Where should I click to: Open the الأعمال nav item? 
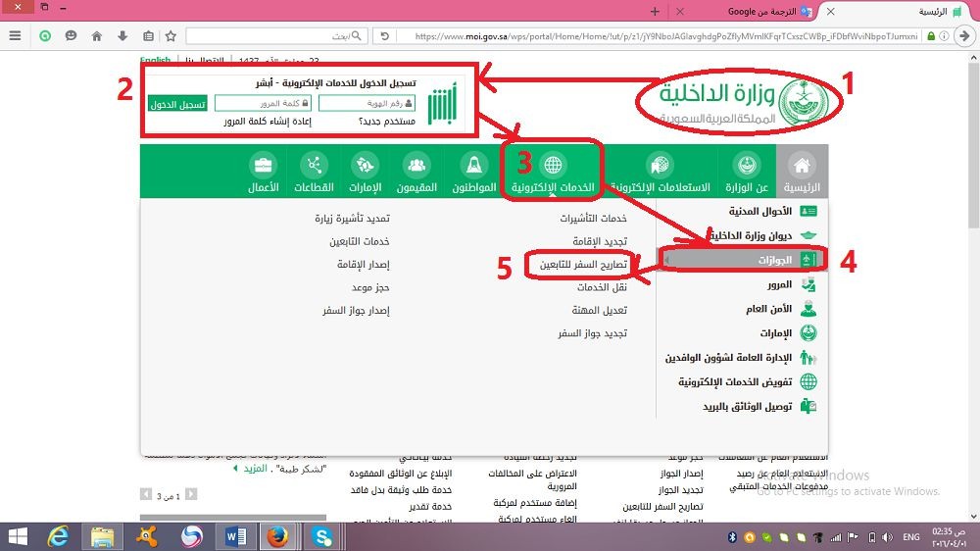(x=263, y=172)
